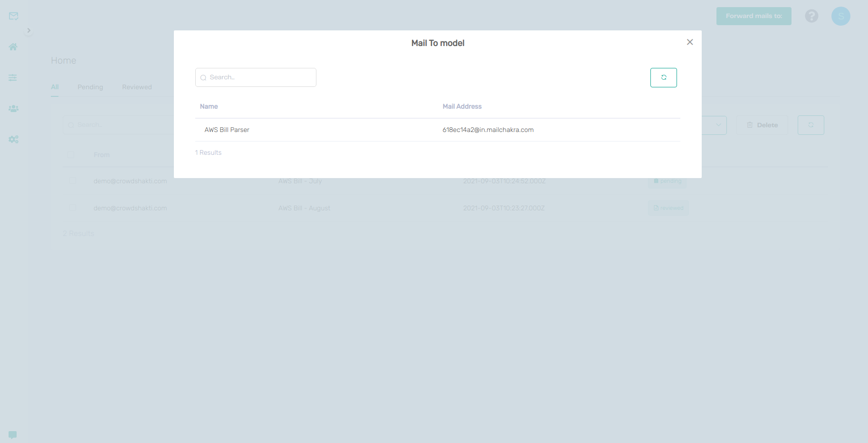Switch to the Reviewed tab
868x443 pixels.
pos(137,87)
